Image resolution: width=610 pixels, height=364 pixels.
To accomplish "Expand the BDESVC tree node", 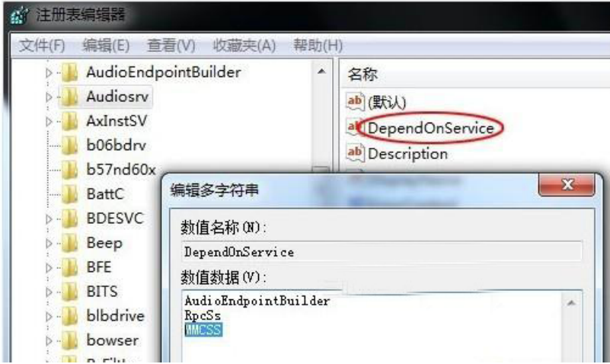I will coord(49,219).
